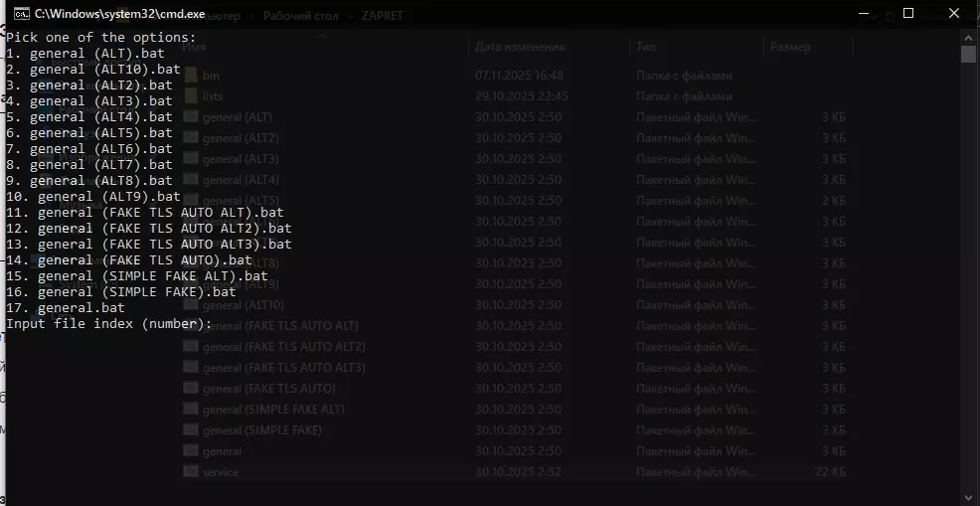Maximize the cmd.exe window
Viewport: 980px width, 506px height.
coord(908,14)
